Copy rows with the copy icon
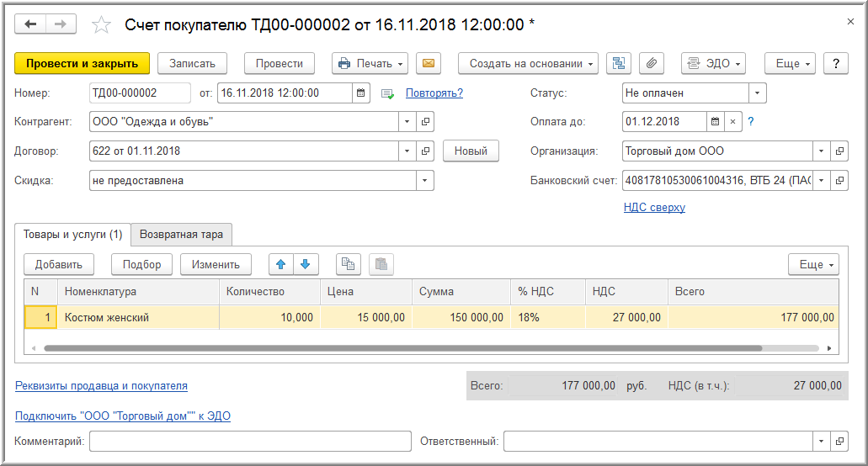This screenshot has height=466, width=868. tap(349, 264)
